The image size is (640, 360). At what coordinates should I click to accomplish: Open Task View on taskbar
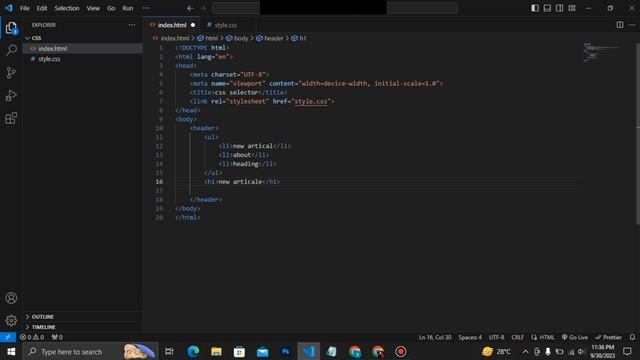tap(169, 351)
